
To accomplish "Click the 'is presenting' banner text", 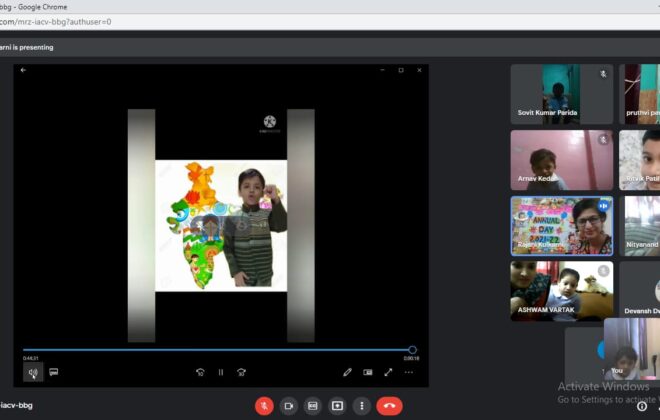I will [27, 48].
